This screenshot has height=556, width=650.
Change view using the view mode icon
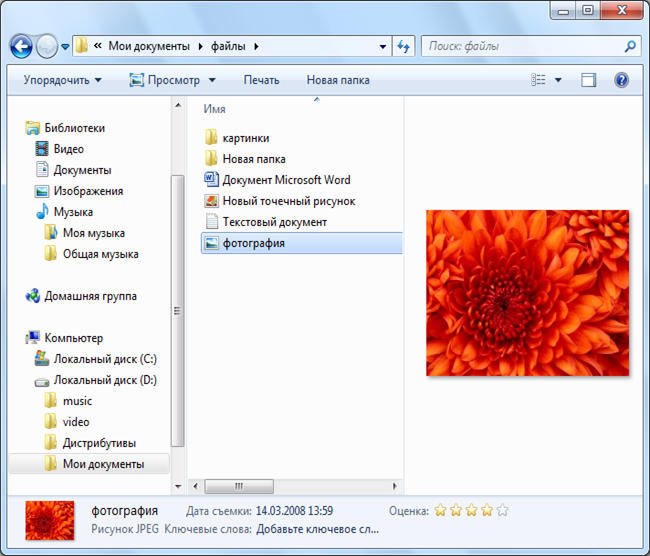pyautogui.click(x=538, y=80)
